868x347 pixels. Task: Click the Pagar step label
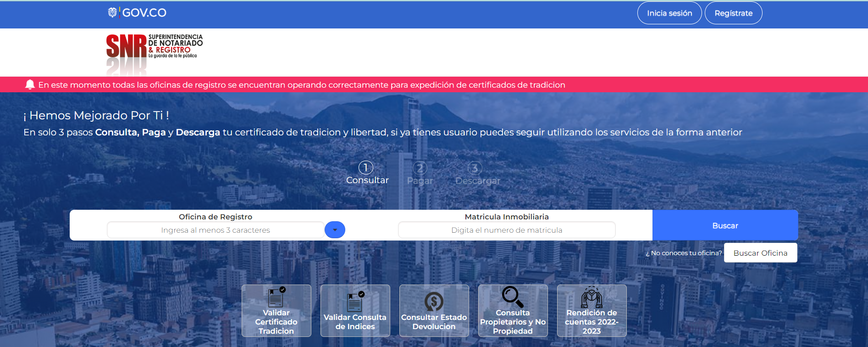[x=420, y=181]
